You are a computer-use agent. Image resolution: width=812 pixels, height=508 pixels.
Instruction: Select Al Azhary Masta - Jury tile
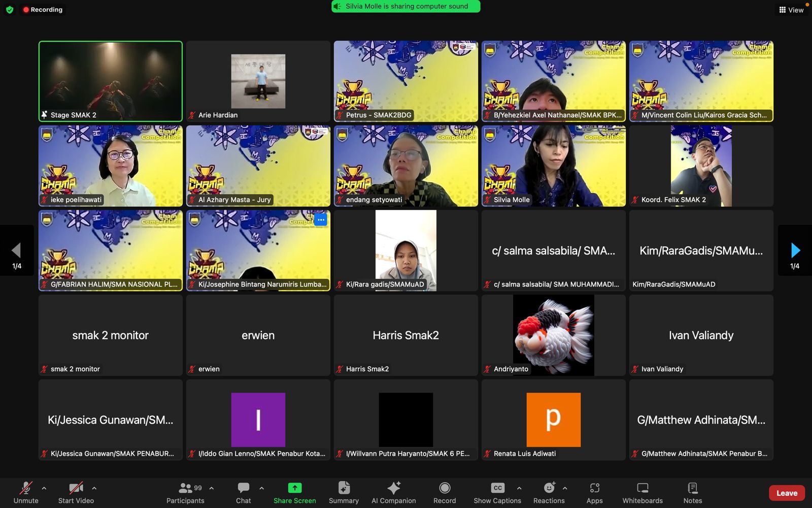pyautogui.click(x=258, y=166)
